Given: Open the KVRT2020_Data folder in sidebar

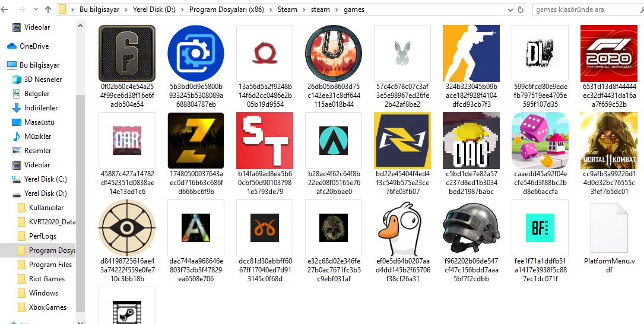Looking at the screenshot, I should 52,222.
